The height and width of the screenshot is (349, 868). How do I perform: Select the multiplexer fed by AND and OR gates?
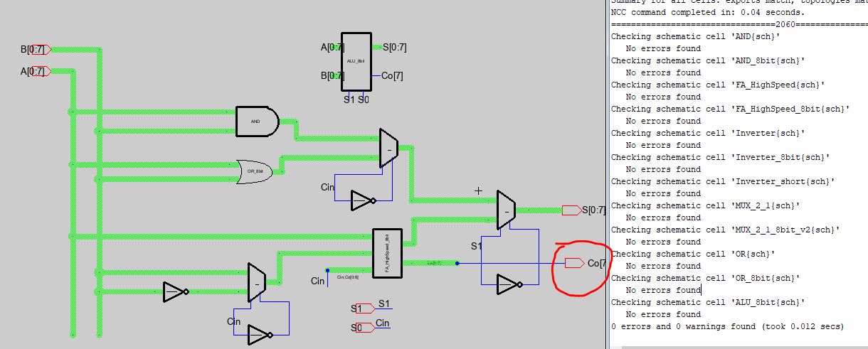(388, 149)
